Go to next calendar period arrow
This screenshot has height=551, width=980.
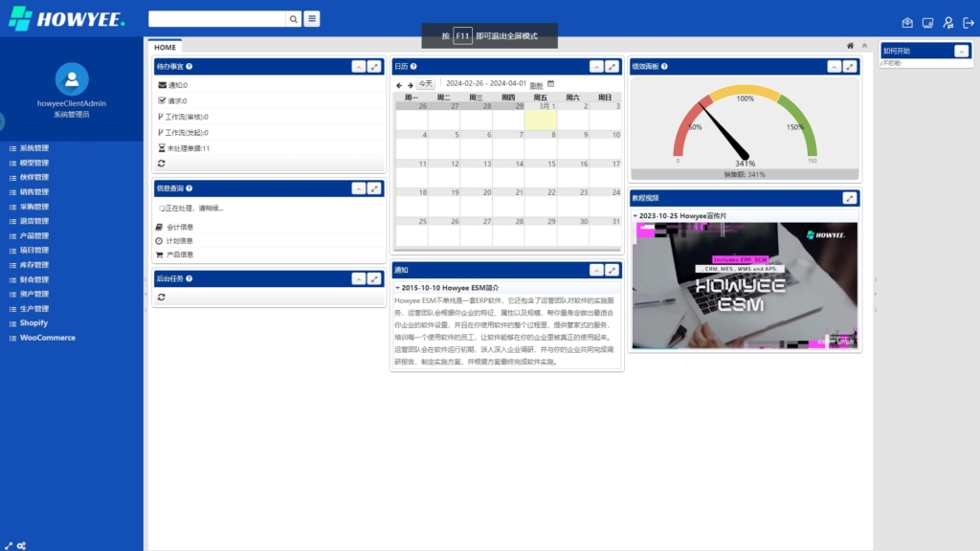[x=410, y=85]
